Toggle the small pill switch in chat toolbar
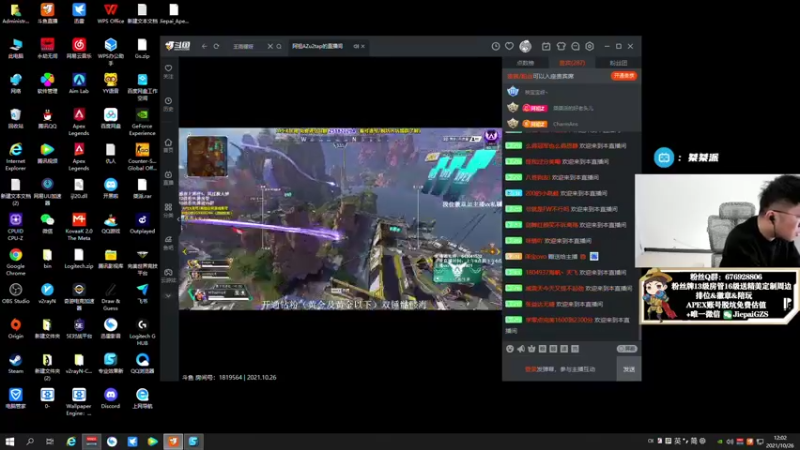Image resolution: width=800 pixels, height=450 pixels. (627, 349)
